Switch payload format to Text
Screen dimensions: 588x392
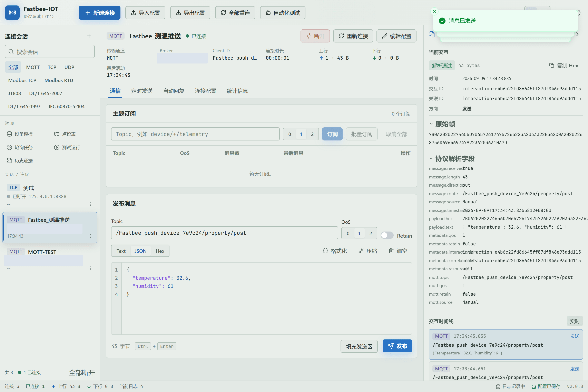[121, 251]
